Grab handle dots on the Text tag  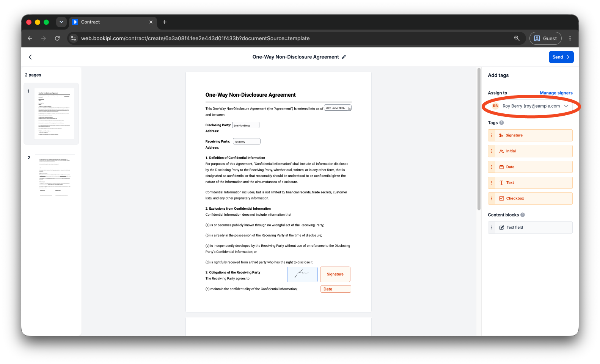pyautogui.click(x=492, y=183)
